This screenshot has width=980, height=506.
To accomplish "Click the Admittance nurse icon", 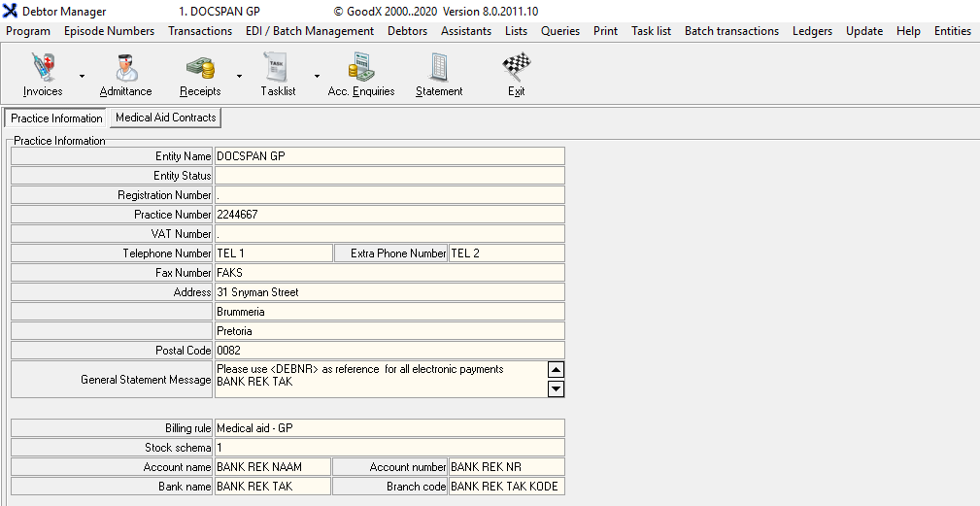I will click(x=125, y=69).
